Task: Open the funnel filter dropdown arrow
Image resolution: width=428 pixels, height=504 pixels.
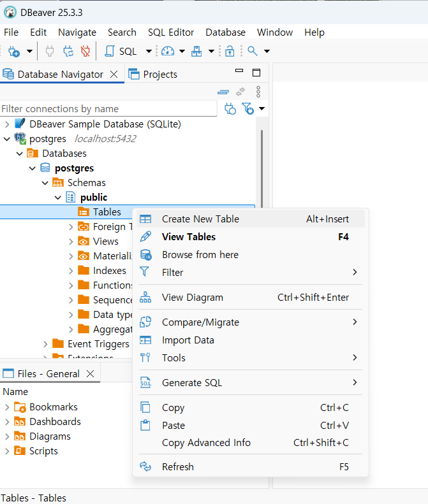Action: pos(262,109)
